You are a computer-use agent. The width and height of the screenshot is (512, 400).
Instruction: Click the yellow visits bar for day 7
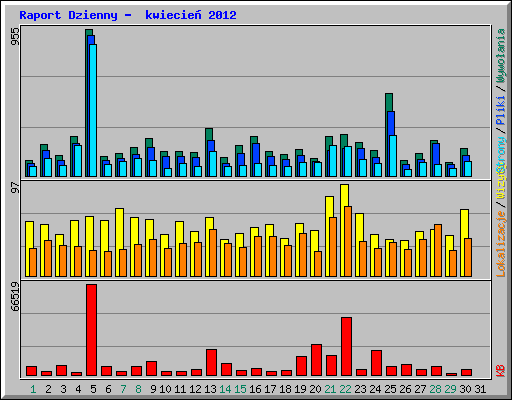[118, 242]
